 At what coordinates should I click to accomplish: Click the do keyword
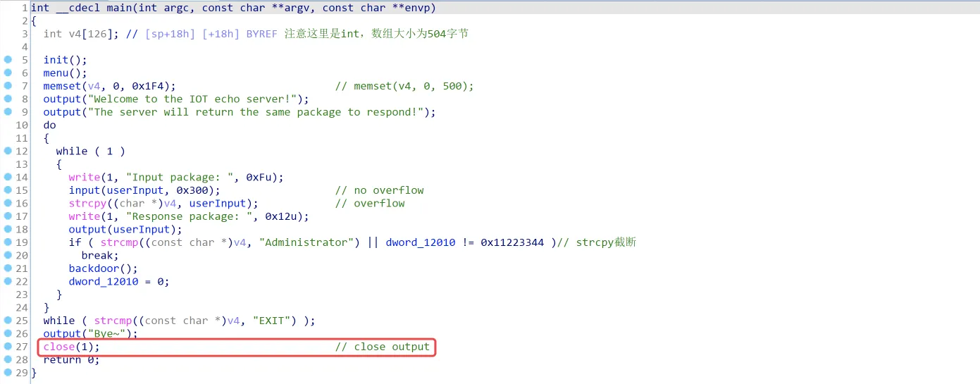pyautogui.click(x=50, y=125)
